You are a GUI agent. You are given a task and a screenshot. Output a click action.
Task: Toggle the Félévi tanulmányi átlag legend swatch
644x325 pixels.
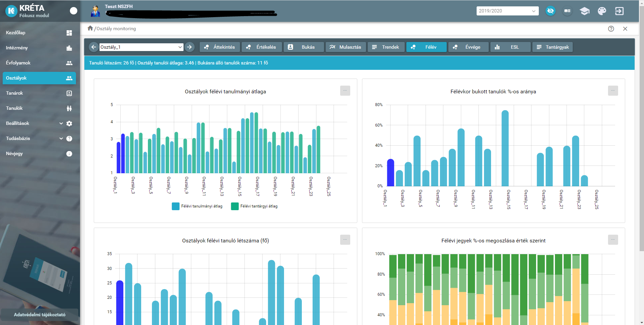pos(175,206)
